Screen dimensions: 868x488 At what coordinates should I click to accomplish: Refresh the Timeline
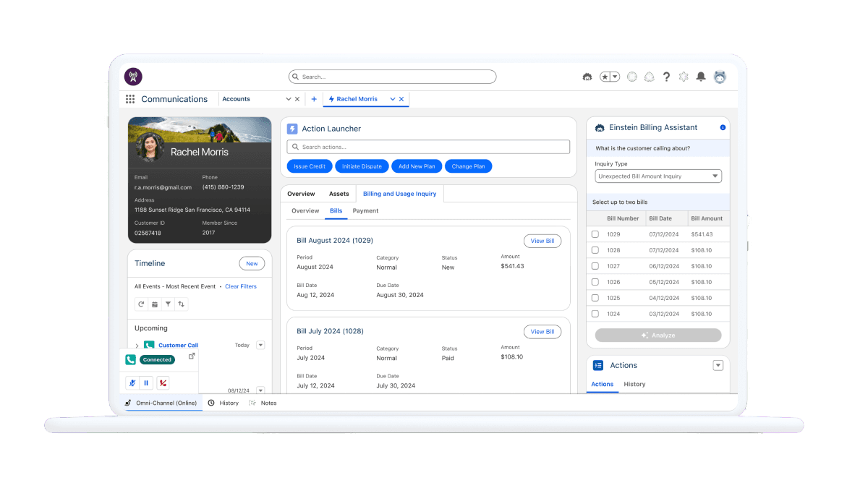pyautogui.click(x=141, y=304)
